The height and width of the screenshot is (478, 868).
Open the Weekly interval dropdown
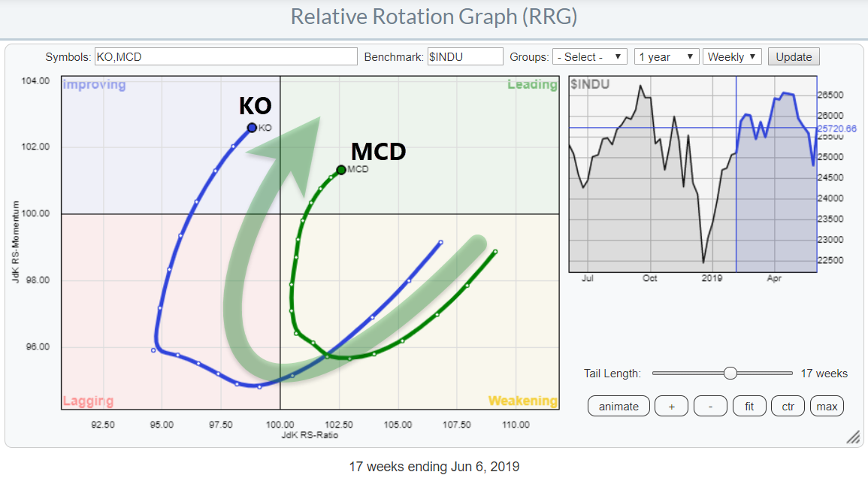[732, 56]
